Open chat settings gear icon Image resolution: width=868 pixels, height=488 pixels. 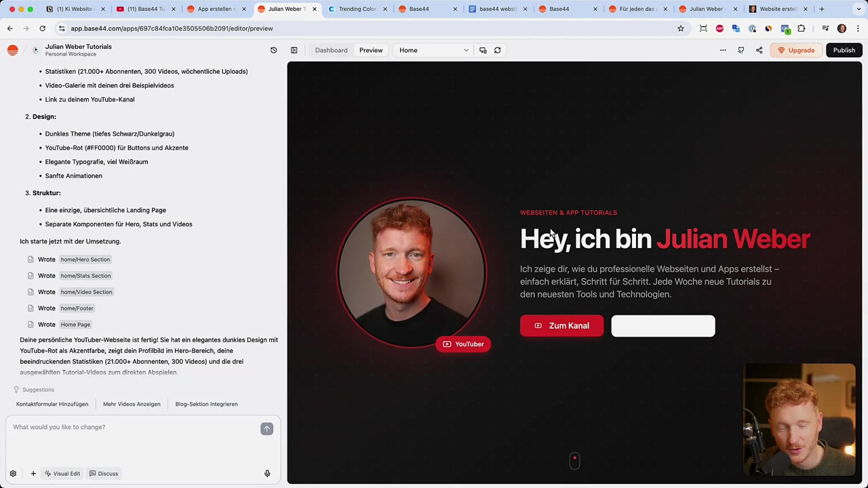click(13, 474)
